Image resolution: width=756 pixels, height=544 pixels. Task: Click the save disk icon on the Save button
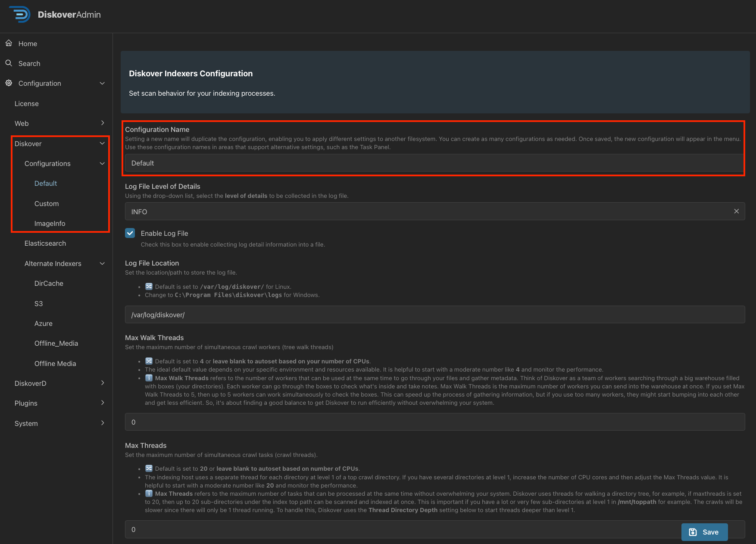point(693,532)
